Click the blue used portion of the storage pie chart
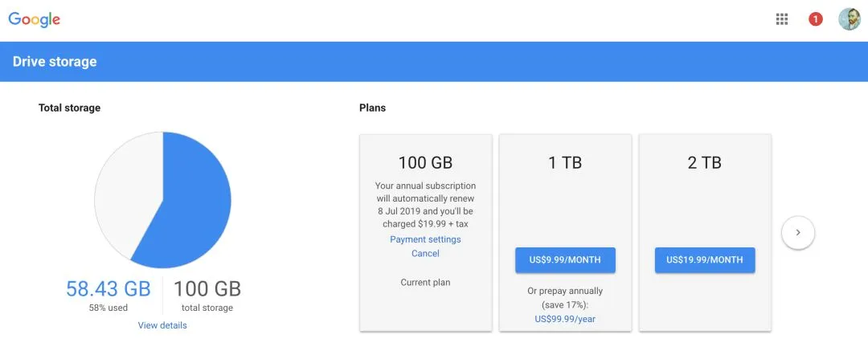This screenshot has height=351, width=868. pyautogui.click(x=193, y=209)
